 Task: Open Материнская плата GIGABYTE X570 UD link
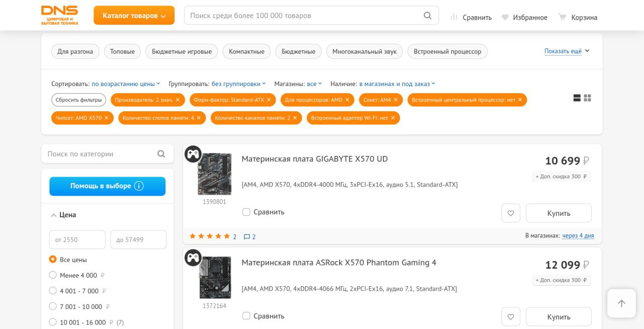click(314, 159)
